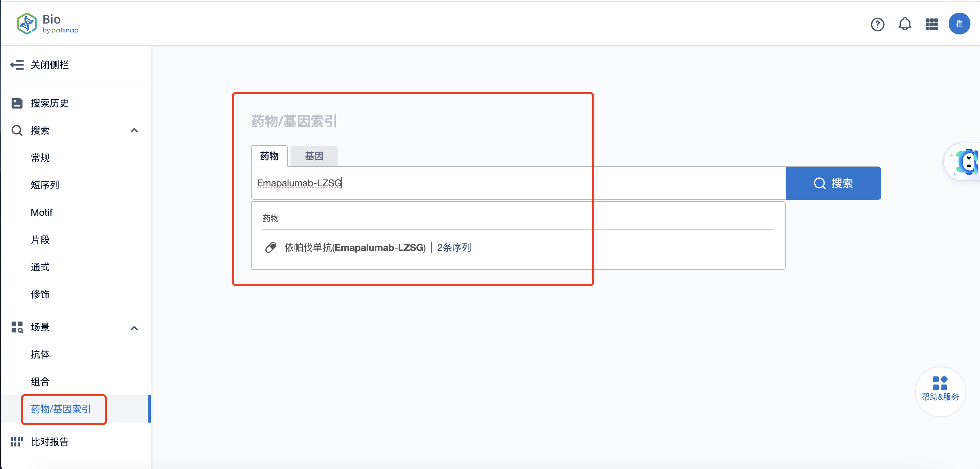This screenshot has width=980, height=469.
Task: Click the 比对报告 sidebar icon
Action: coord(16,442)
